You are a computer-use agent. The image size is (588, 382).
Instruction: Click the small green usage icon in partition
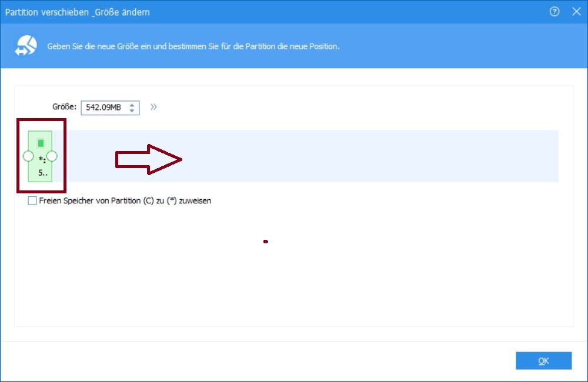(41, 143)
